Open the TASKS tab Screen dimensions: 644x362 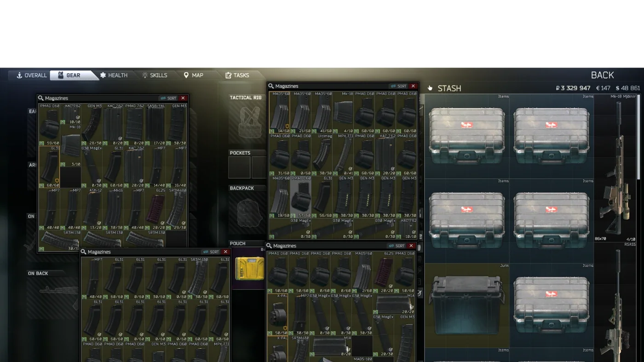pos(237,75)
